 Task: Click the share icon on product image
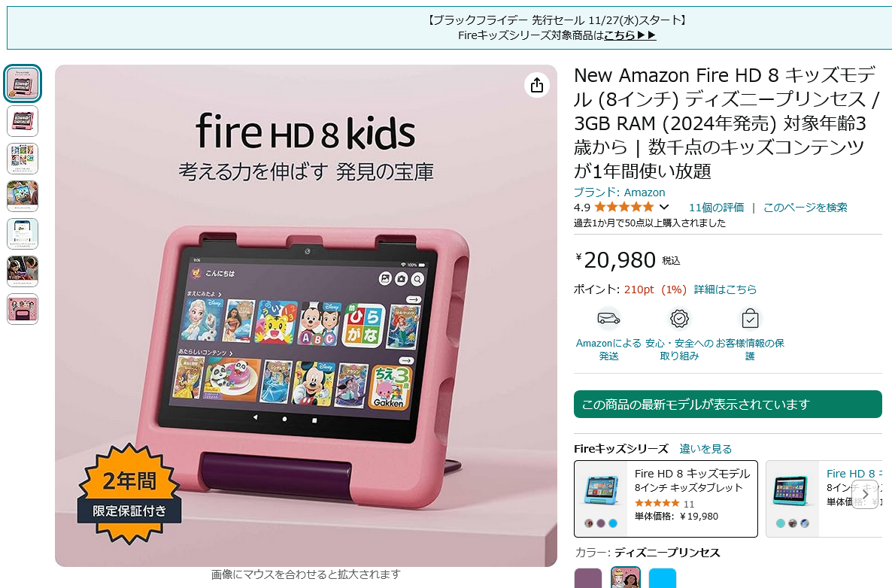point(536,85)
